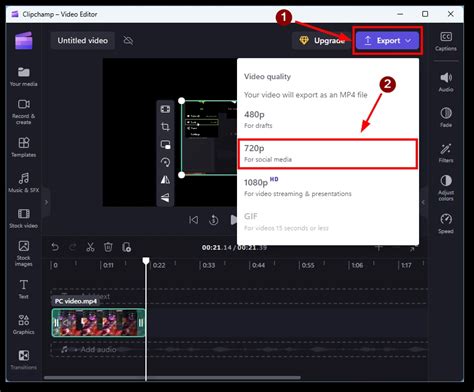
Task: Click the video preview canvas clip
Action: coord(209,138)
